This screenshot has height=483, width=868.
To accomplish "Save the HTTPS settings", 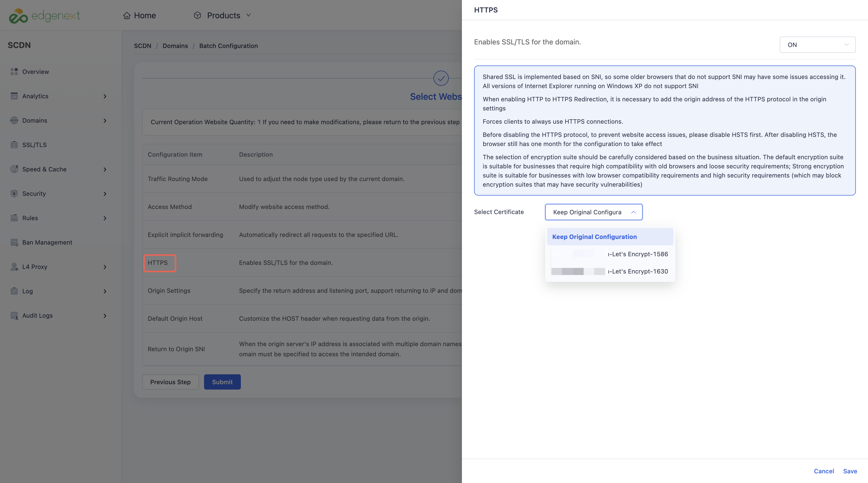I will [x=850, y=471].
